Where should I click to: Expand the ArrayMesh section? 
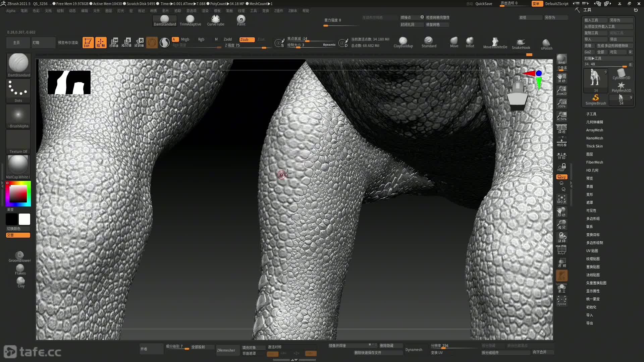[x=594, y=130]
